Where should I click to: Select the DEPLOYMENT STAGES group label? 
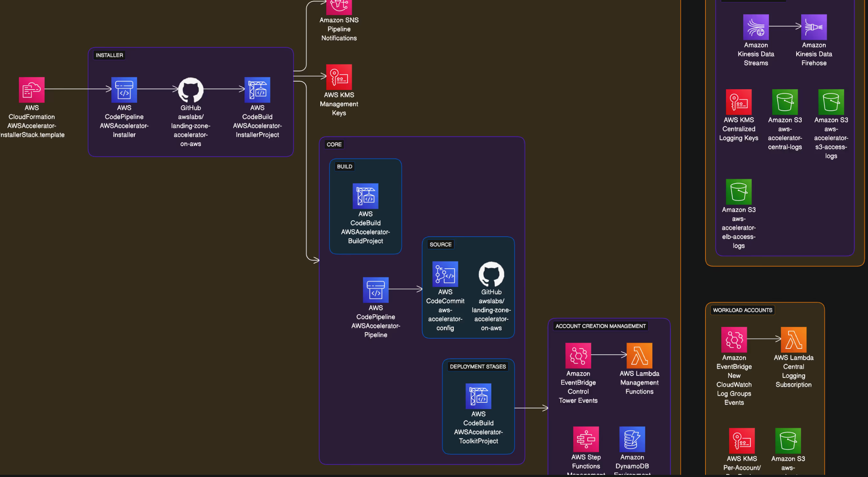coord(478,367)
